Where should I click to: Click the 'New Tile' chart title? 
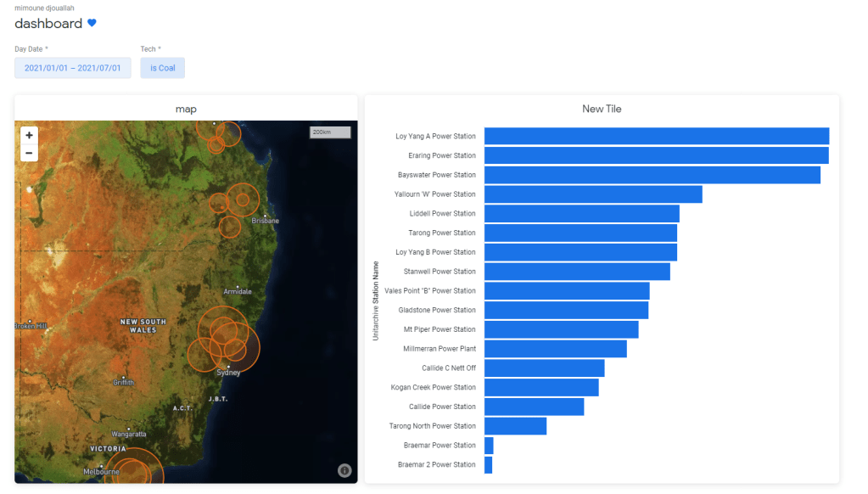[602, 109]
